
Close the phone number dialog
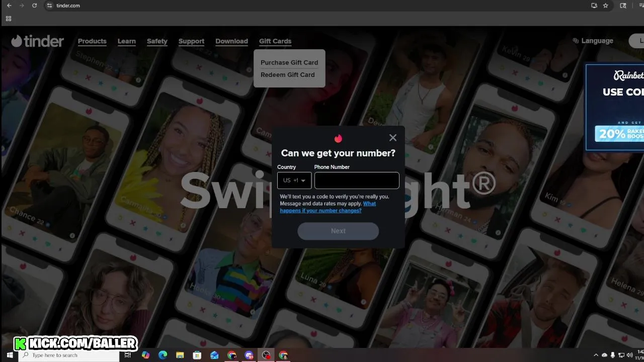393,138
